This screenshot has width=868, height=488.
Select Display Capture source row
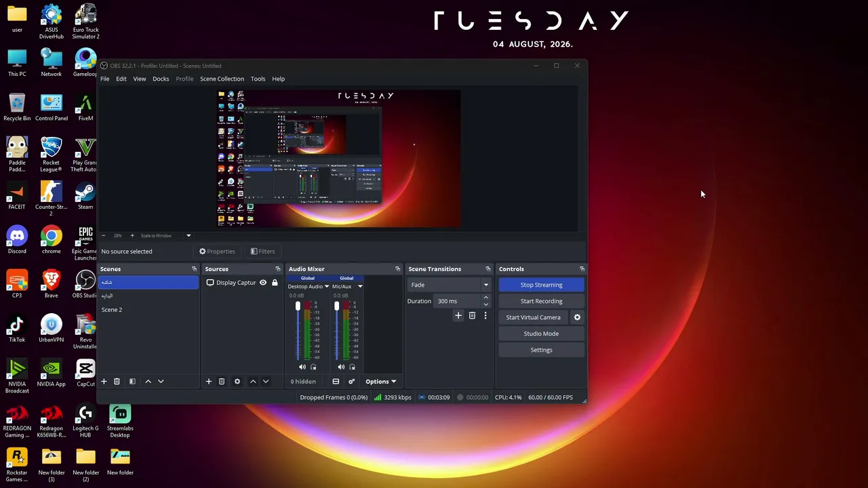click(x=242, y=283)
